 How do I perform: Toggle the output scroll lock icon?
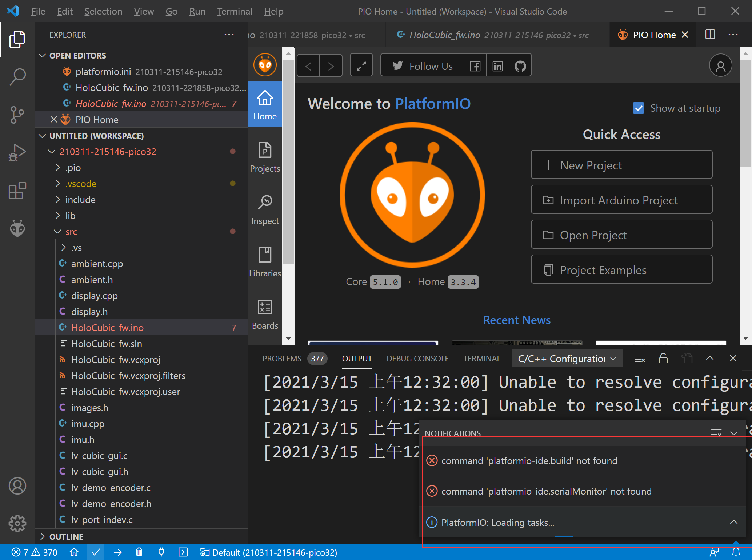click(x=663, y=359)
